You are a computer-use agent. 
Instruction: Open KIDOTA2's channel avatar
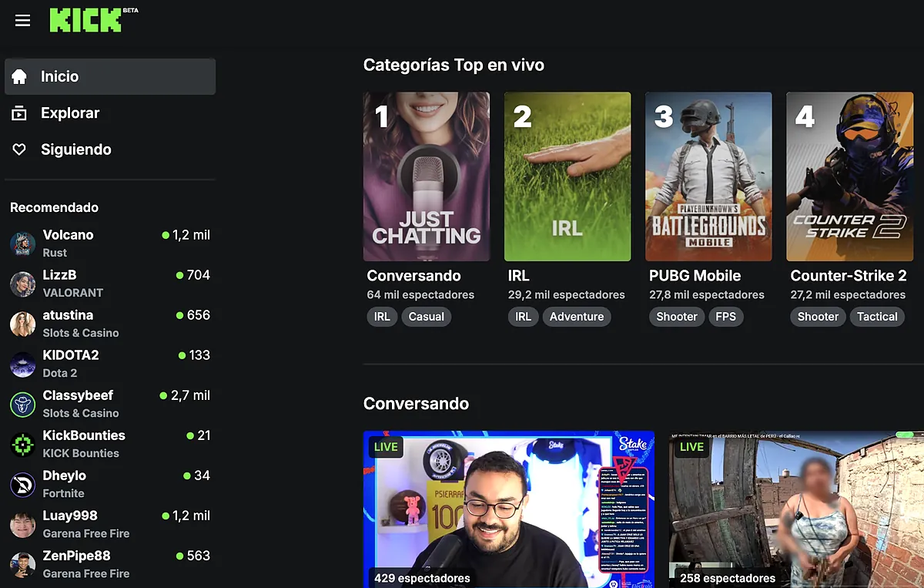pyautogui.click(x=23, y=364)
